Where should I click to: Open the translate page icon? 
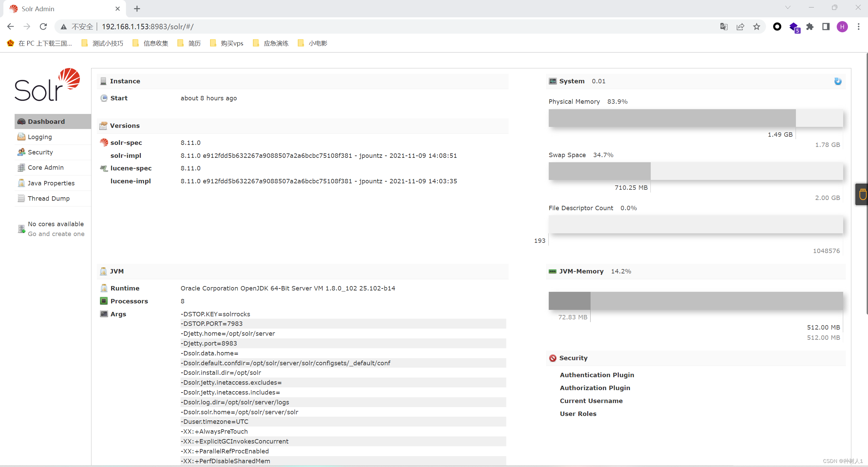(724, 27)
